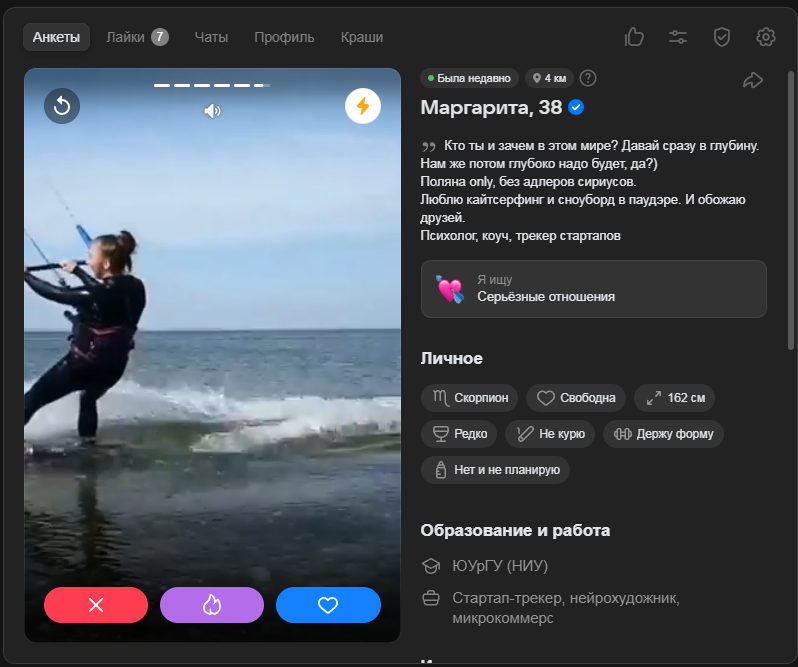Open the Чаты tab
This screenshot has height=667, width=798.
point(211,37)
